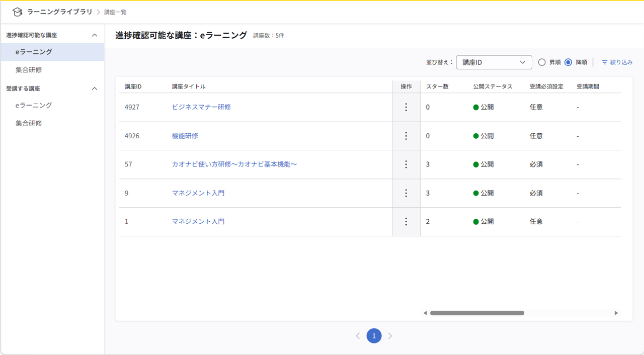Click the graduation cap Learning Library logo
Screen dimensions: 644x355
pos(18,12)
